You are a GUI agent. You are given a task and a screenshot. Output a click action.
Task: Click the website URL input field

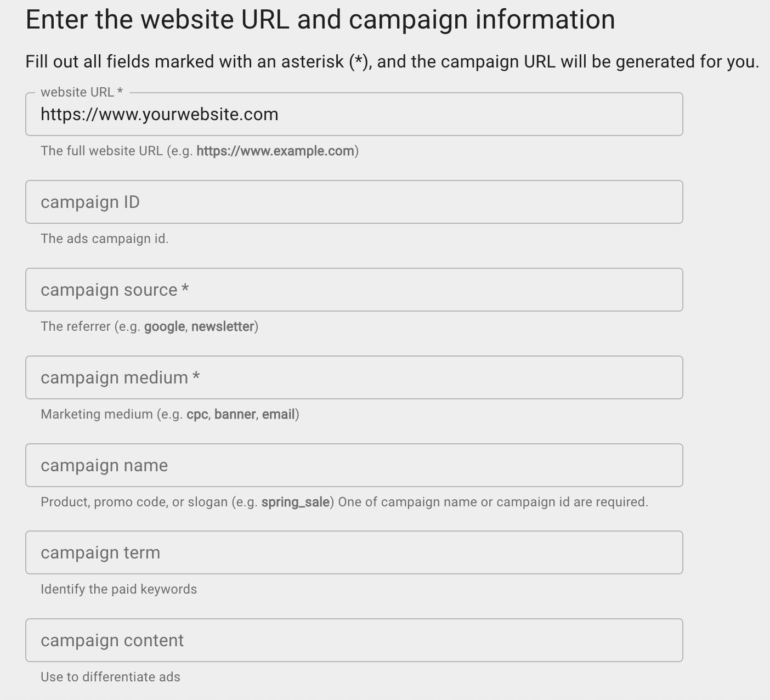click(354, 114)
